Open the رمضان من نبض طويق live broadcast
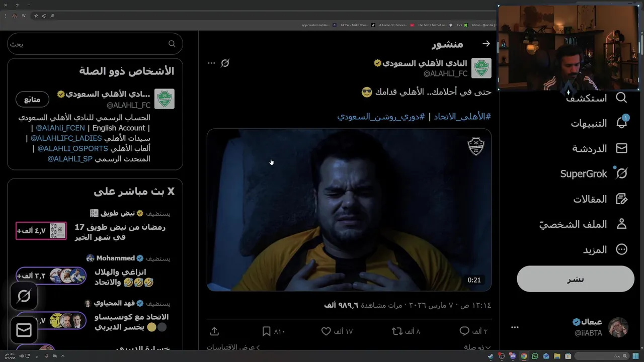The width and height of the screenshot is (644, 362). tap(120, 232)
